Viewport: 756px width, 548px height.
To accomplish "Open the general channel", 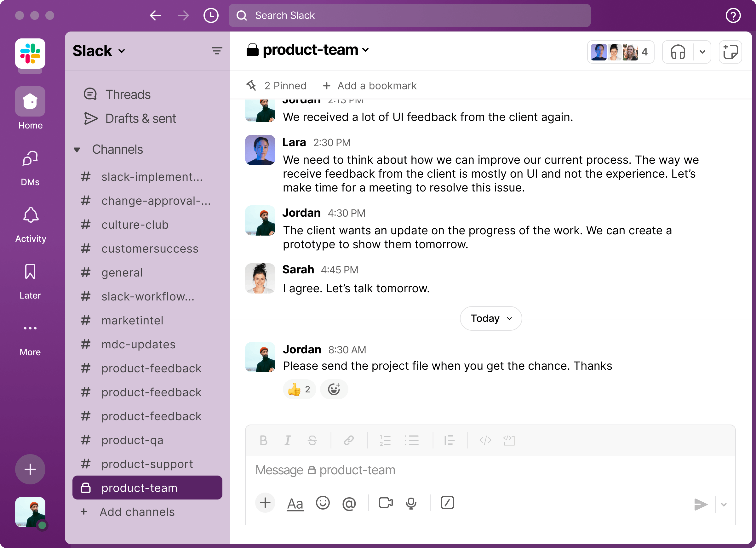I will [147, 273].
